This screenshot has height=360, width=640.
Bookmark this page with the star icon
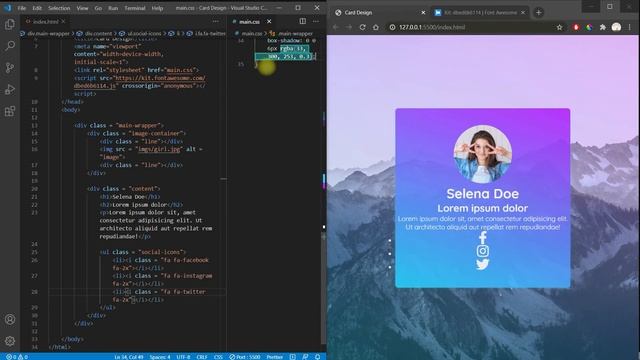[x=560, y=27]
